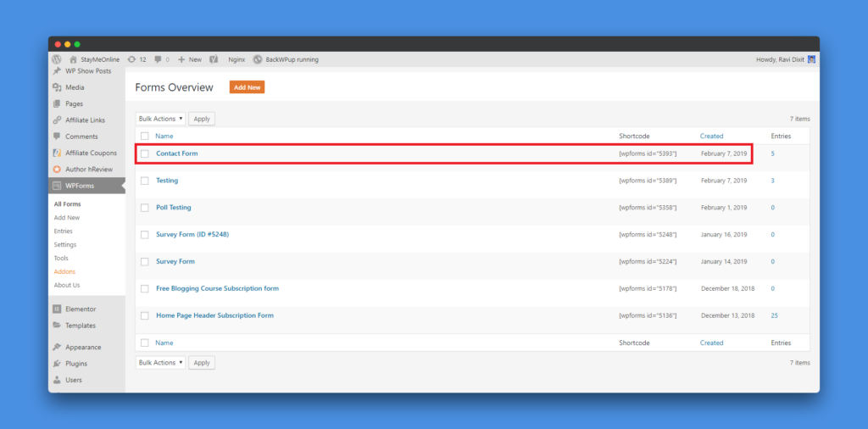Open the updates icon showing 12
The height and width of the screenshot is (429, 868).
click(130, 59)
